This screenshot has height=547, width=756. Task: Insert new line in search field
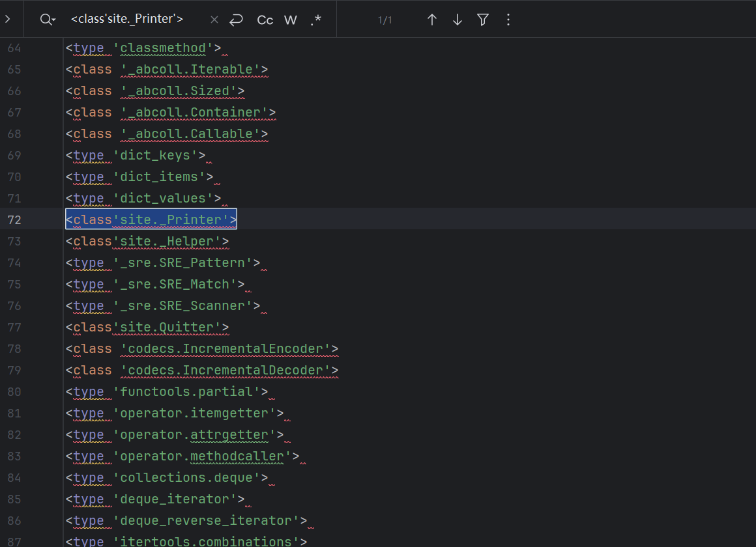pos(236,20)
